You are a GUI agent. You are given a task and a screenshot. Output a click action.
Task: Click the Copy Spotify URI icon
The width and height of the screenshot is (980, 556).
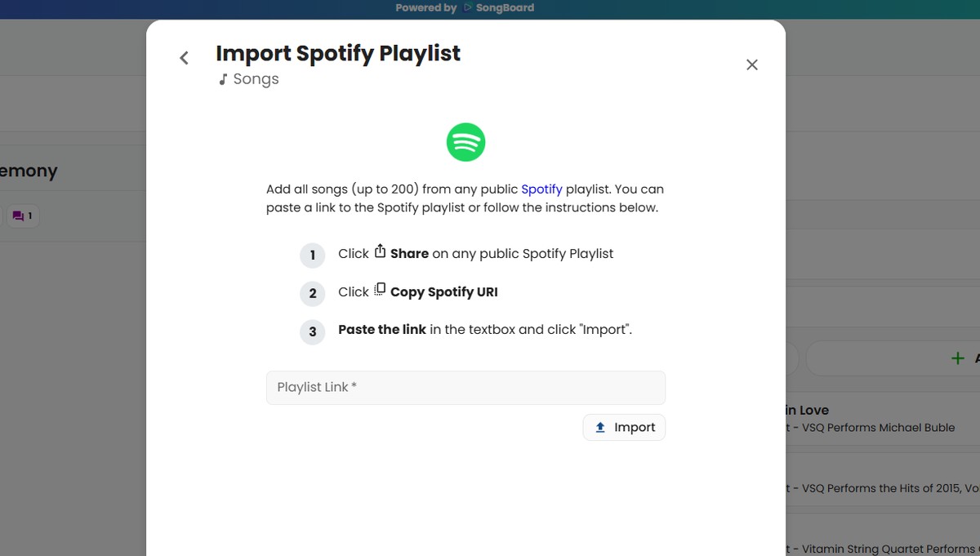(x=380, y=290)
